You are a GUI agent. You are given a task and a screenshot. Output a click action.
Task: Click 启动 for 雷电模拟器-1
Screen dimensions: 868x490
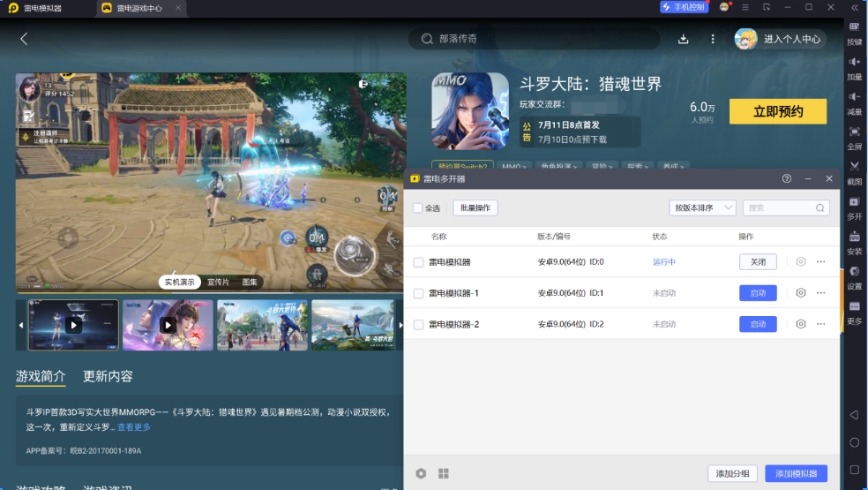[x=758, y=292]
